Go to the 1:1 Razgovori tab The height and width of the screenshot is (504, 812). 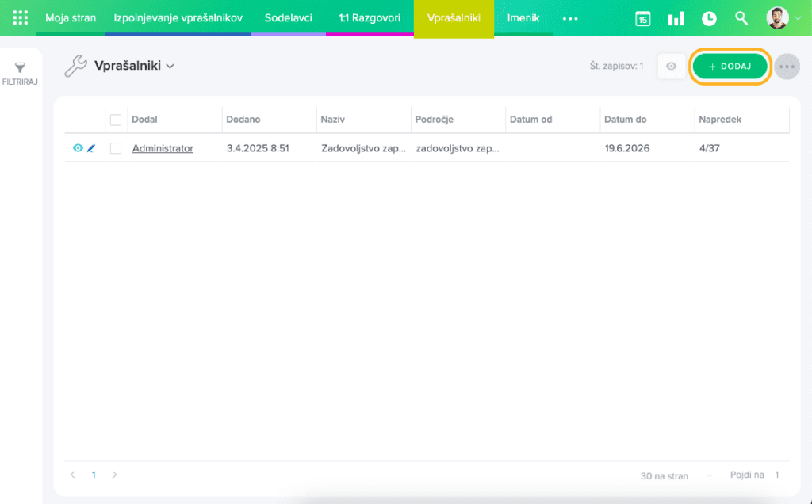click(x=370, y=17)
